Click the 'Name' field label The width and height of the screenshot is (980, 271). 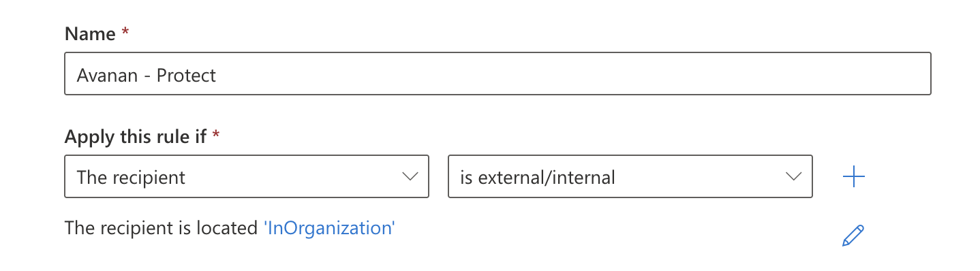coord(90,34)
